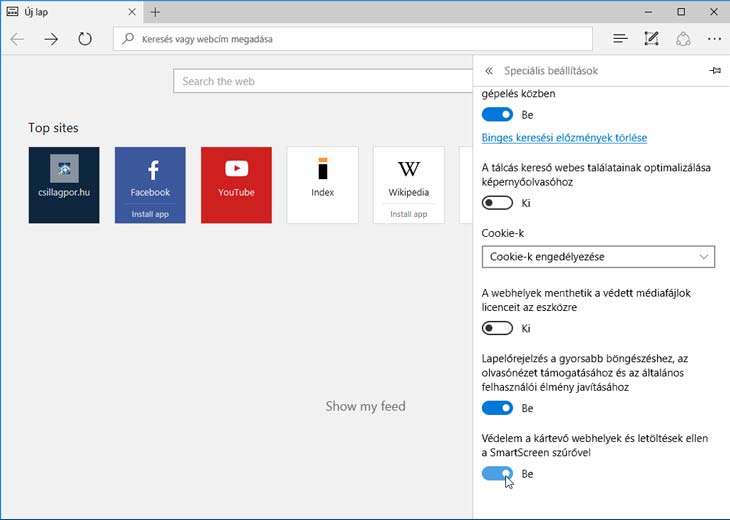Screen dimensions: 730x520
Task: Click the Share icon in toolbar
Action: coord(683,39)
